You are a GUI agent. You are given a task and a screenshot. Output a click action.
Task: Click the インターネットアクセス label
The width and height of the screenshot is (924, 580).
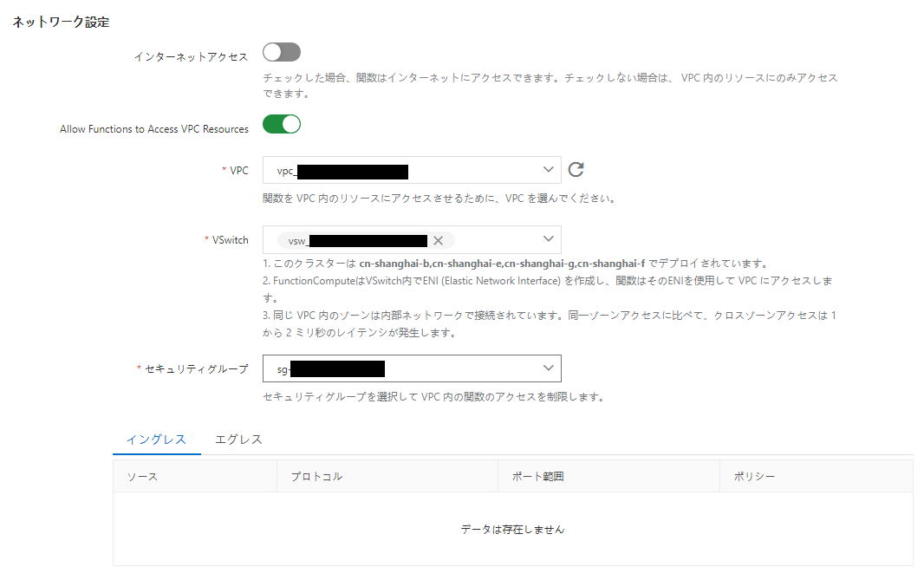coord(191,56)
